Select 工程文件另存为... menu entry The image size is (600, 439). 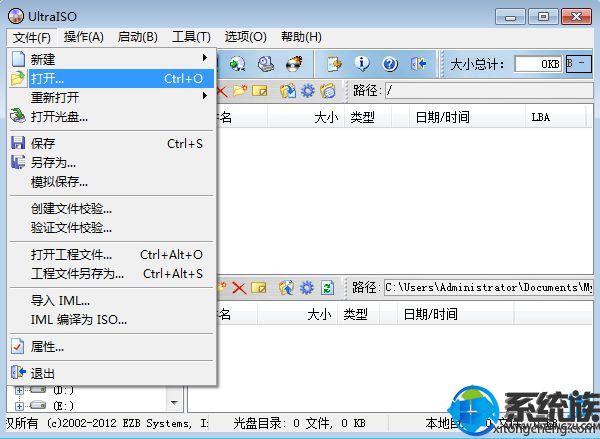click(x=112, y=274)
